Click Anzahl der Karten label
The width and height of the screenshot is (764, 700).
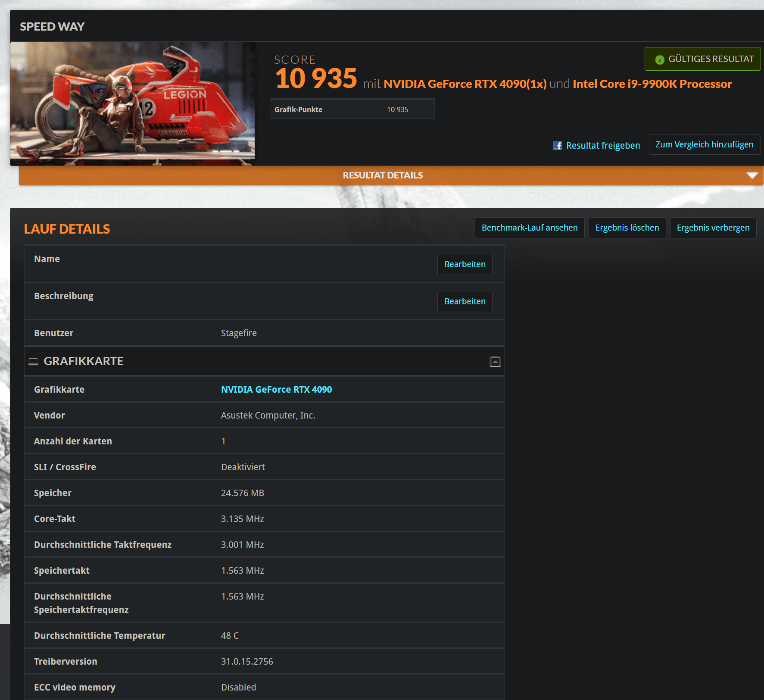[x=73, y=441]
